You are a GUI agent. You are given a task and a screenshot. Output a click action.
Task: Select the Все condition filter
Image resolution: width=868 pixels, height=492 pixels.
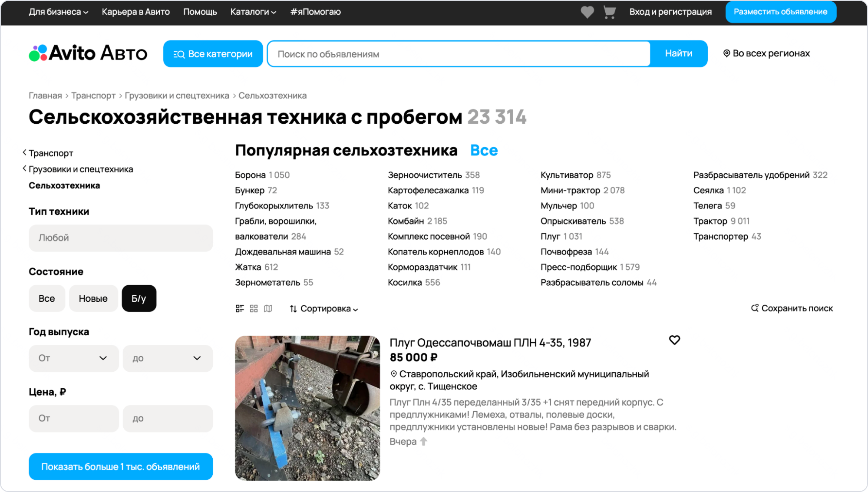click(x=46, y=298)
